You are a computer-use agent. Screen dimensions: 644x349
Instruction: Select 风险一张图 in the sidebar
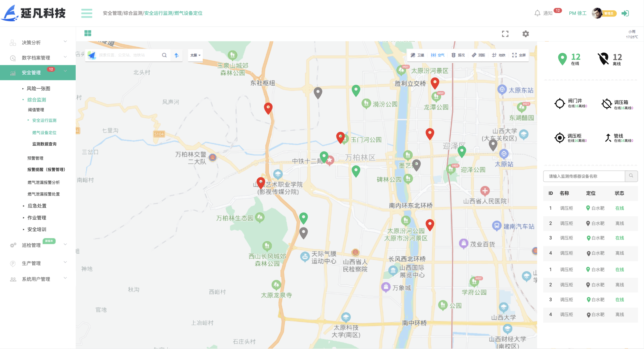point(38,89)
